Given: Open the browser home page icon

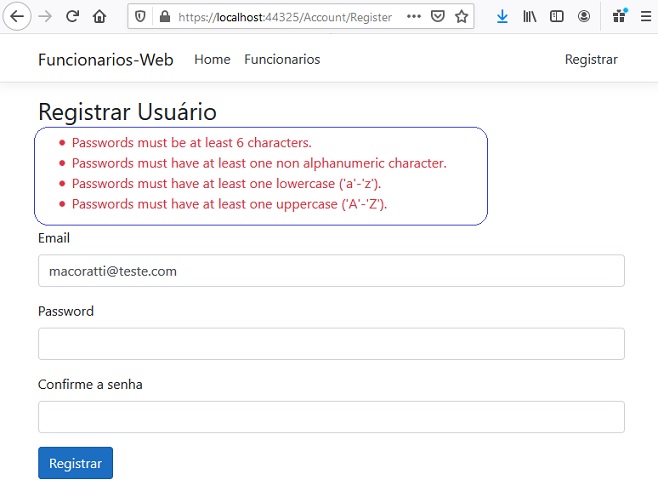Looking at the screenshot, I should coord(99,16).
